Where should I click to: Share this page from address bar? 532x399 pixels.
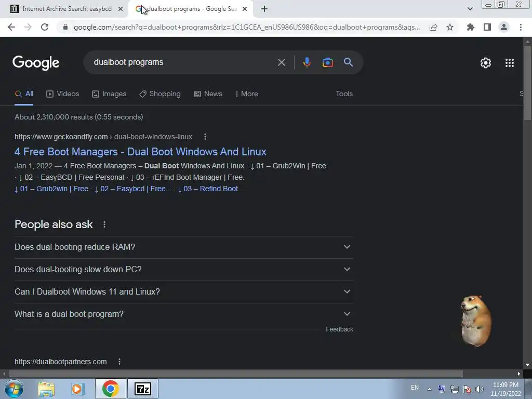pyautogui.click(x=433, y=27)
